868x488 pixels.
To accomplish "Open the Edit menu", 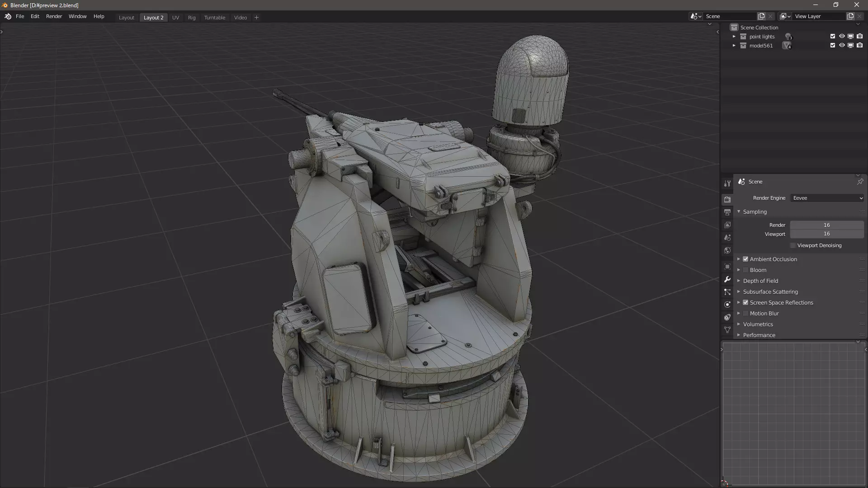I will pyautogui.click(x=35, y=16).
